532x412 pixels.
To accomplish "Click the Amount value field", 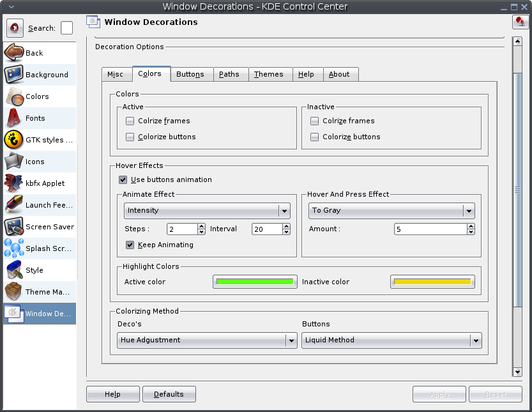I will [430, 229].
